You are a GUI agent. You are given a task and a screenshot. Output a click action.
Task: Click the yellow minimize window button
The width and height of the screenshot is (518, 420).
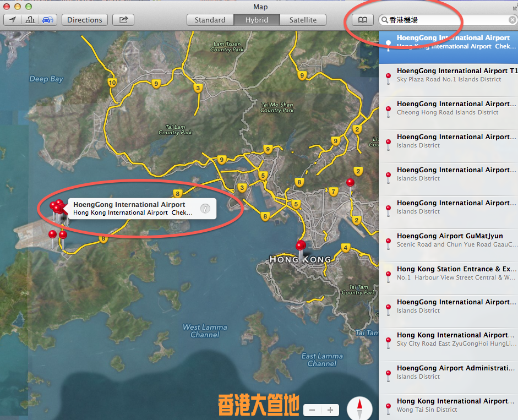[18, 7]
